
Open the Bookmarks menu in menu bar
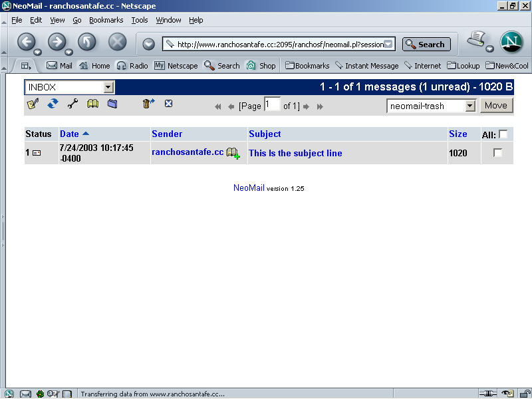[106, 20]
